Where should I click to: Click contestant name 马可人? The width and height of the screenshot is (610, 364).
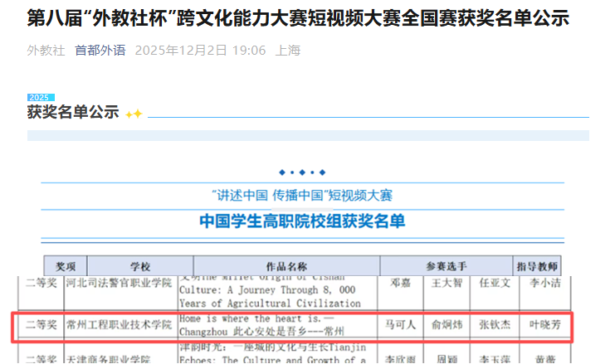pos(400,326)
